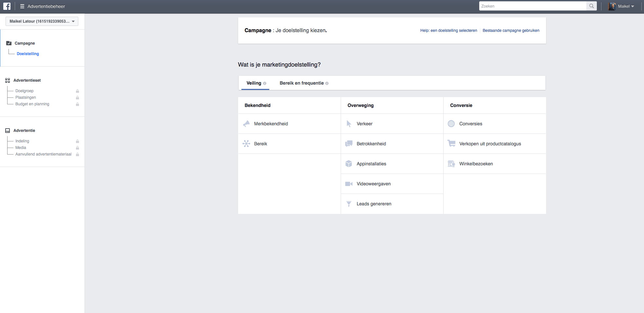Click the Verkeer cursor icon
Image resolution: width=644 pixels, height=313 pixels.
click(x=349, y=124)
